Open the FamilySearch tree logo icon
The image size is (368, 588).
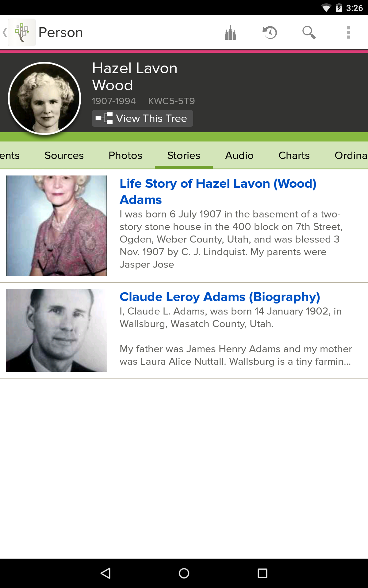click(21, 32)
